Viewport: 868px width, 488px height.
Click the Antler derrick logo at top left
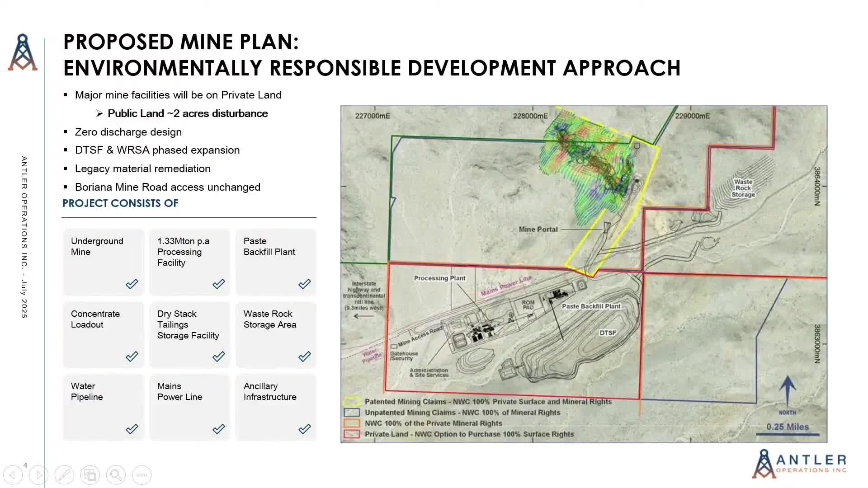(x=22, y=52)
